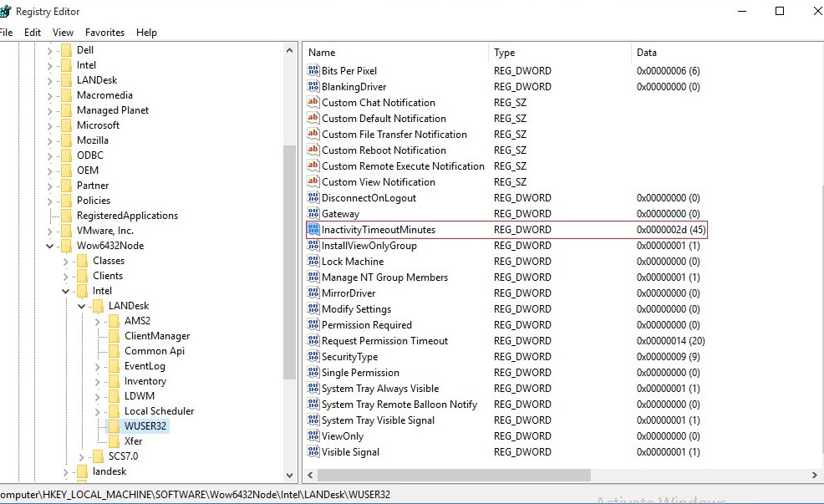The image size is (824, 504).
Task: Expand the Inventory key
Action: pyautogui.click(x=99, y=380)
